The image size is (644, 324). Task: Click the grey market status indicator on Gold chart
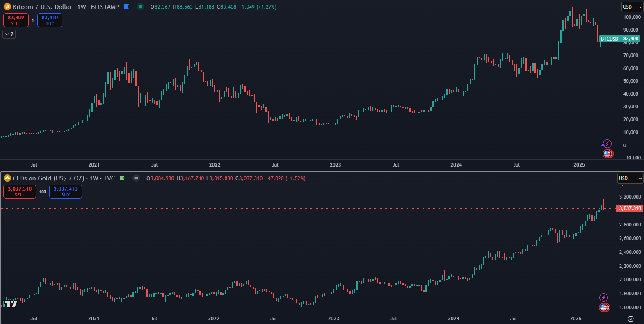136,178
